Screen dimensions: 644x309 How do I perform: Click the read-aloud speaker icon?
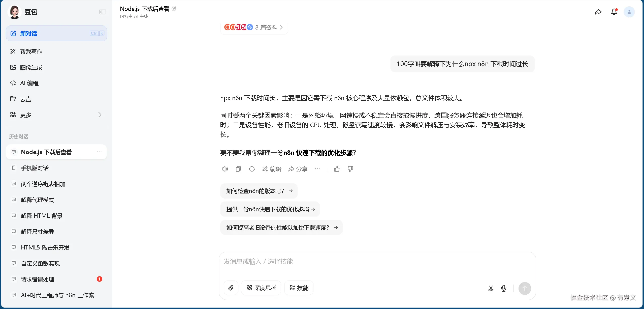point(225,169)
